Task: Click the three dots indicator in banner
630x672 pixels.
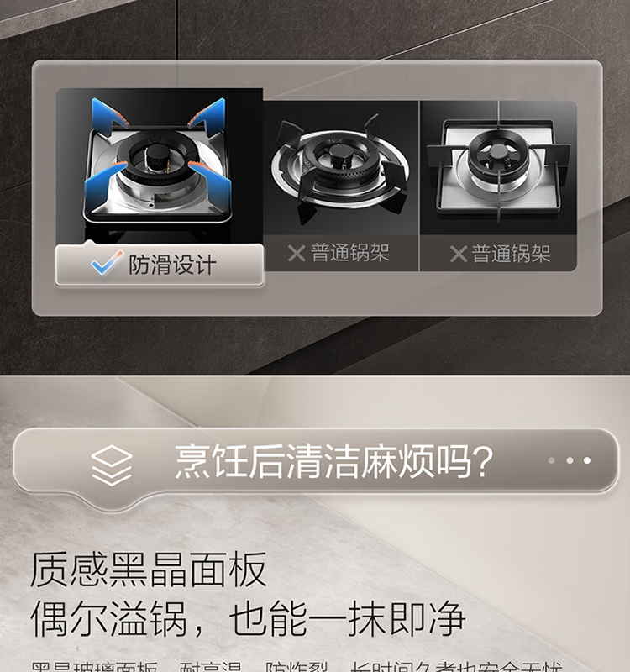Action: pos(570,460)
